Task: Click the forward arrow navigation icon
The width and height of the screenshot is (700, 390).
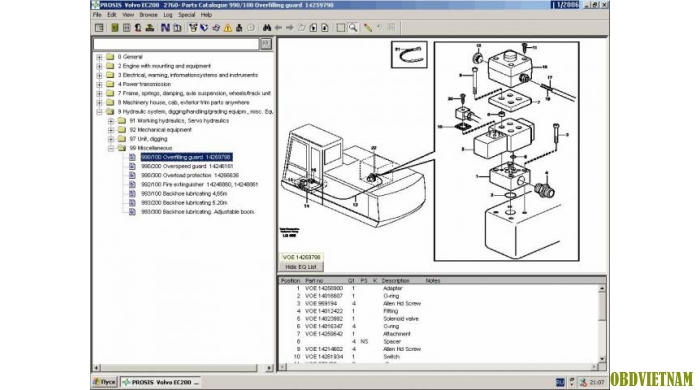Action: 289,28
